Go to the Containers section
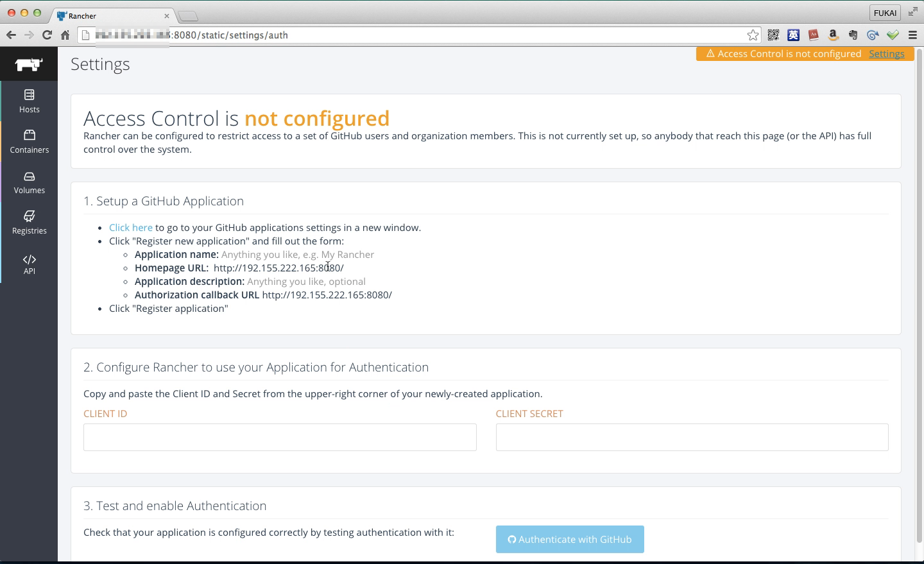This screenshot has width=924, height=564. (x=30, y=142)
